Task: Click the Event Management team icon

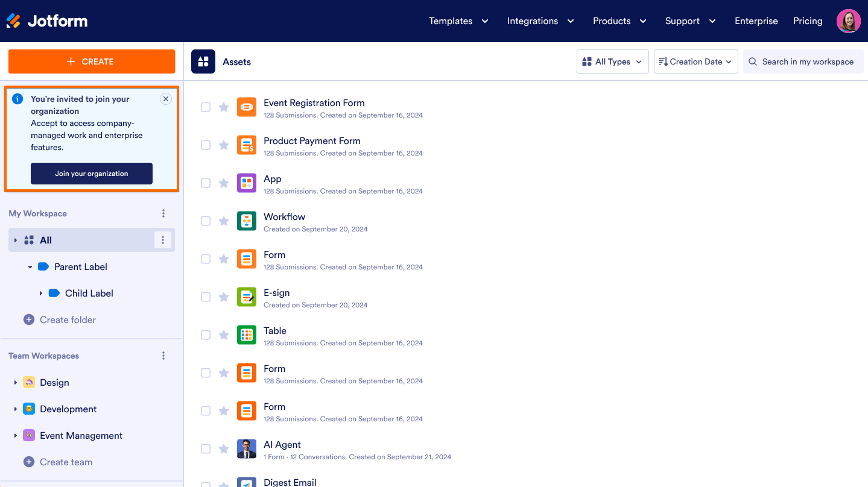Action: (29, 435)
